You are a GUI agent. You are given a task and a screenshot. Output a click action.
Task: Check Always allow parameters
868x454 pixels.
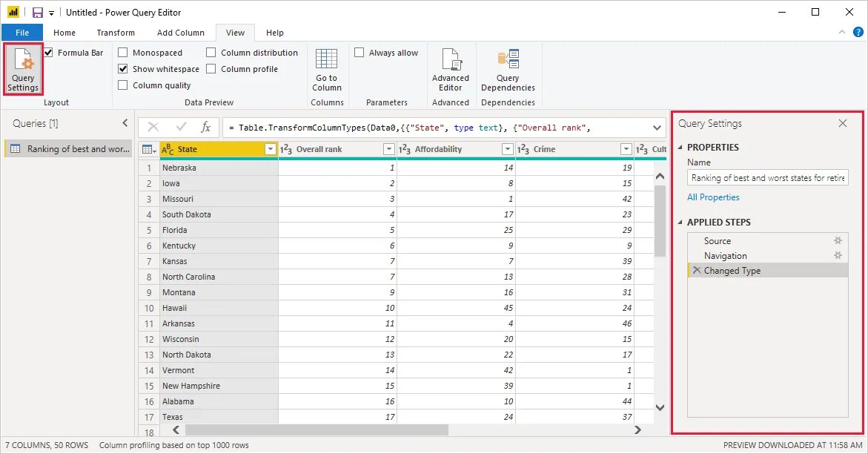coord(360,53)
